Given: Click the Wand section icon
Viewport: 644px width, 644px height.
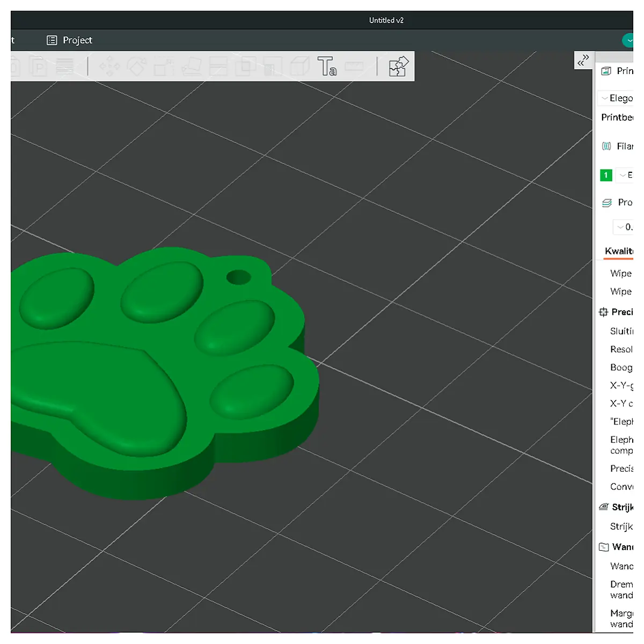Looking at the screenshot, I should pos(604,547).
